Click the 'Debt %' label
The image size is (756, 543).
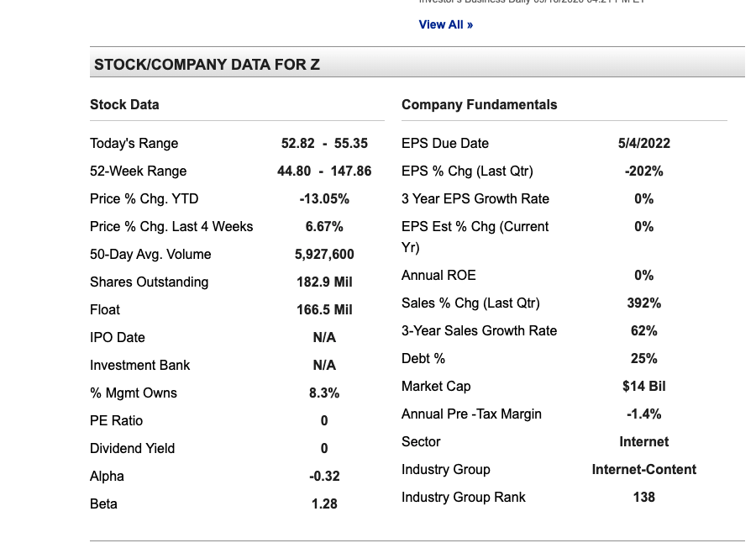pyautogui.click(x=423, y=359)
